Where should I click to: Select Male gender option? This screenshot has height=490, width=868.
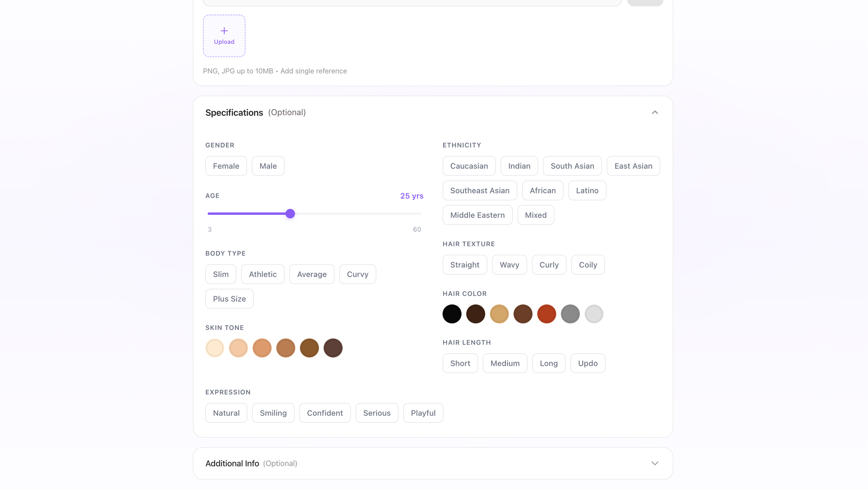268,166
